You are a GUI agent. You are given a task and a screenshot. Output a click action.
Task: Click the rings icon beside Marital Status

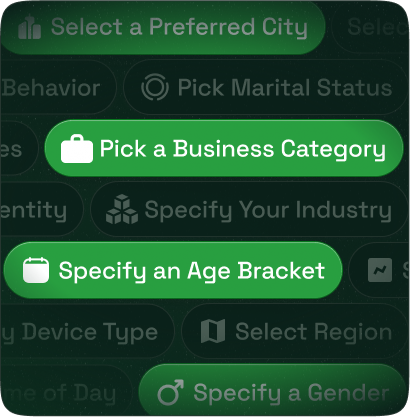click(x=155, y=87)
